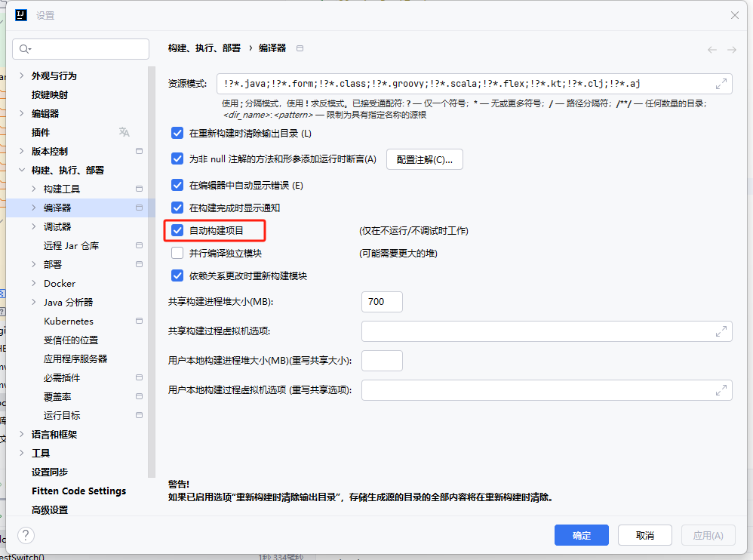Expand the 共享构建过程虚拟机选项 field icon
Screen dimensions: 753x560
pos(721,331)
